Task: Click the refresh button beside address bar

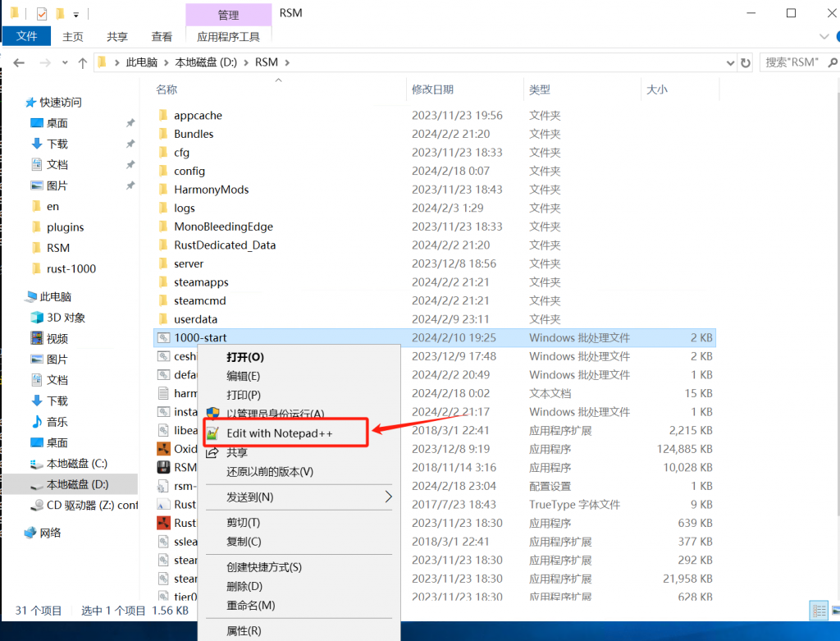Action: tap(745, 62)
